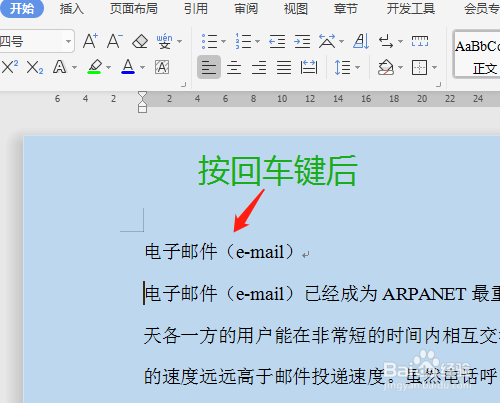Open font dialog launcher
Image resolution: width=500 pixels, height=403 pixels.
[x=183, y=85]
